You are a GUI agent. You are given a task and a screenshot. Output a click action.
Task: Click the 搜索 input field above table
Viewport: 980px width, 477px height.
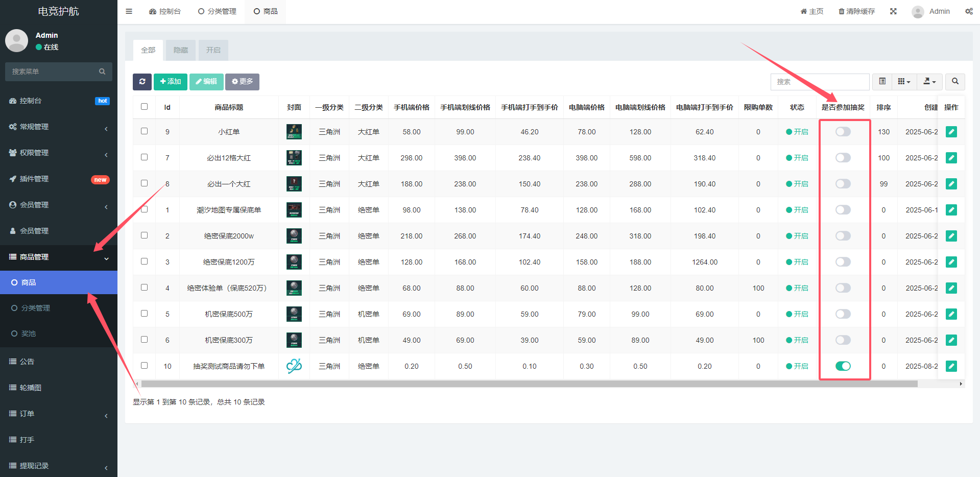[x=819, y=82]
